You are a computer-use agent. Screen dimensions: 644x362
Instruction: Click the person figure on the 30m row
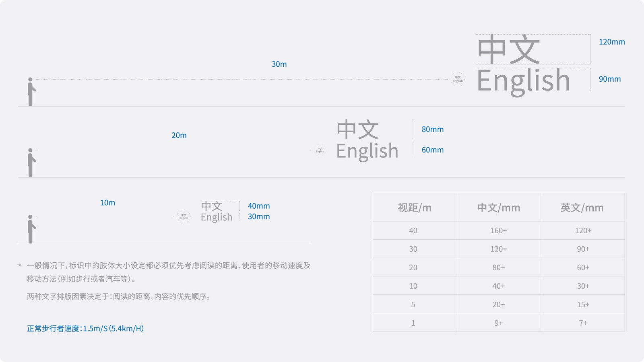[31, 92]
